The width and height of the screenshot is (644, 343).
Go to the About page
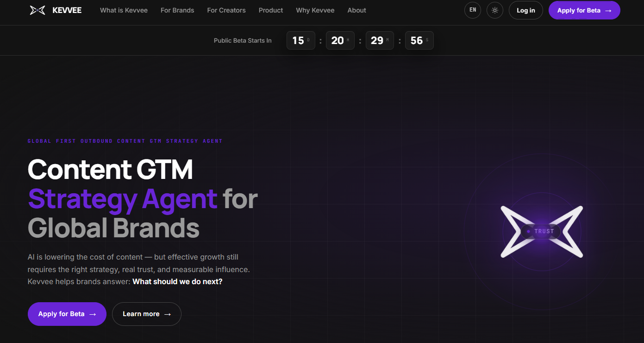pos(357,10)
